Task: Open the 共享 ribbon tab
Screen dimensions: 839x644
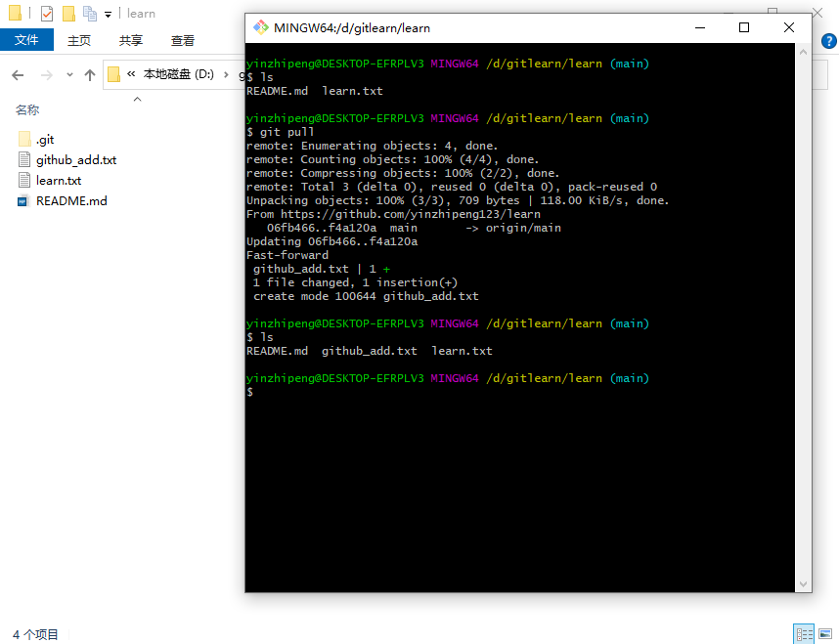Action: click(x=131, y=41)
